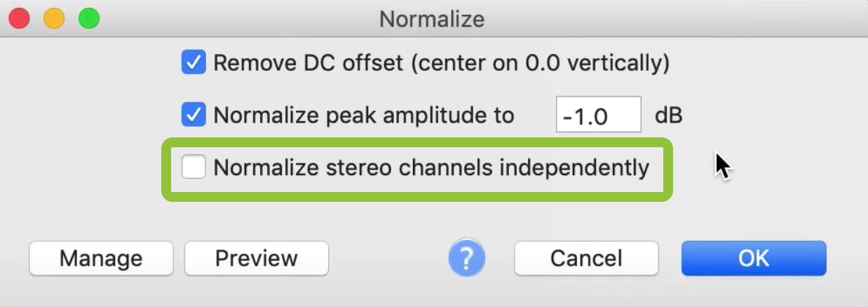Click the 'Remove DC offset' label words
868x307 pixels.
coord(308,63)
